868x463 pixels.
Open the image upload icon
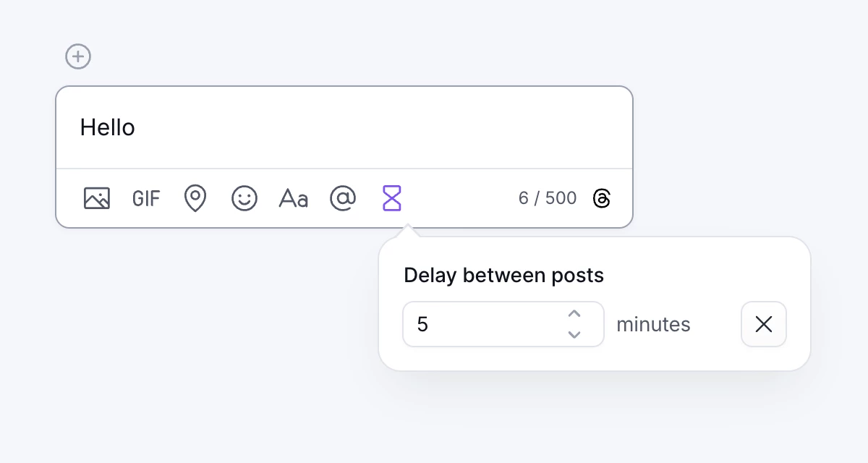point(97,197)
